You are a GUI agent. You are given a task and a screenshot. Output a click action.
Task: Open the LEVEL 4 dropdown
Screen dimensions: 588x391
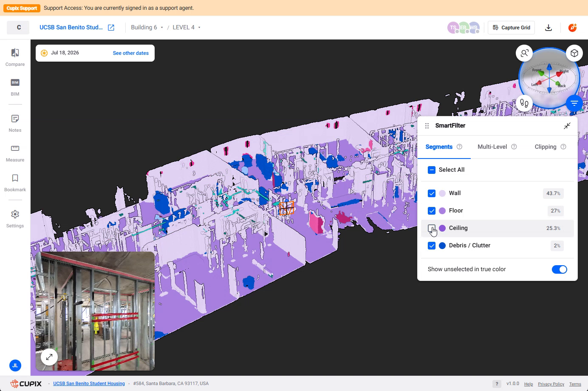coord(187,28)
